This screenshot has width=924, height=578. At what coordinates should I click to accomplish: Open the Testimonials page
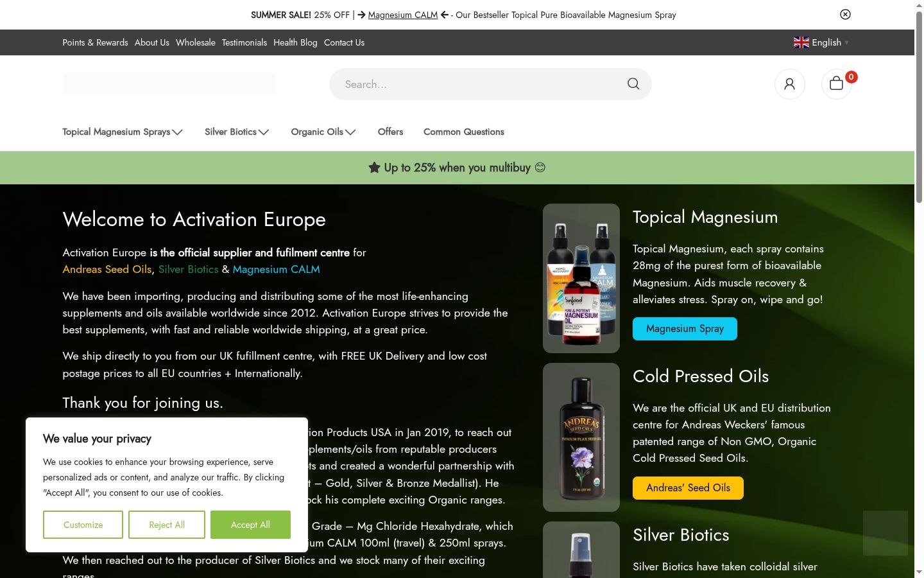point(244,42)
